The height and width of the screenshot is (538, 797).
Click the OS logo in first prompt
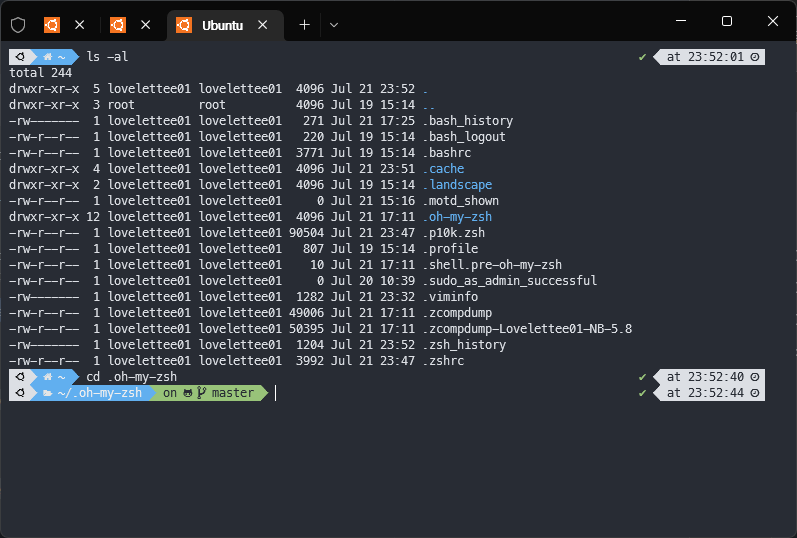point(20,57)
